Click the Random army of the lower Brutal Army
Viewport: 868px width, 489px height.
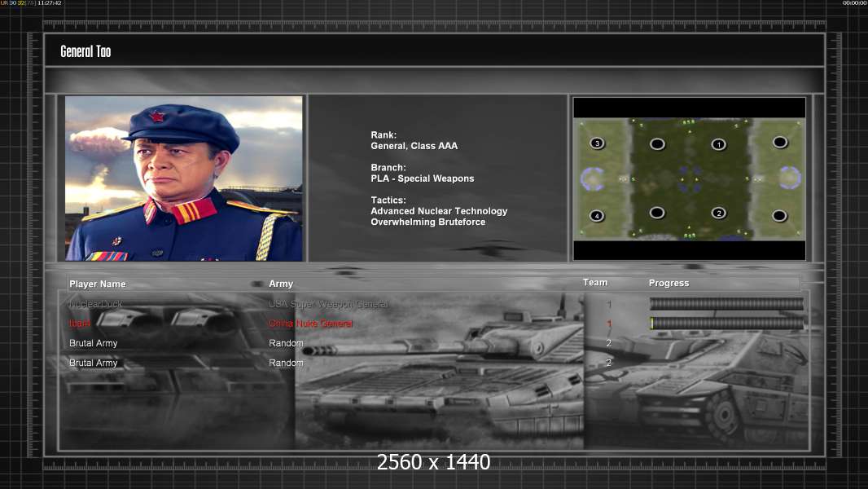(x=286, y=363)
